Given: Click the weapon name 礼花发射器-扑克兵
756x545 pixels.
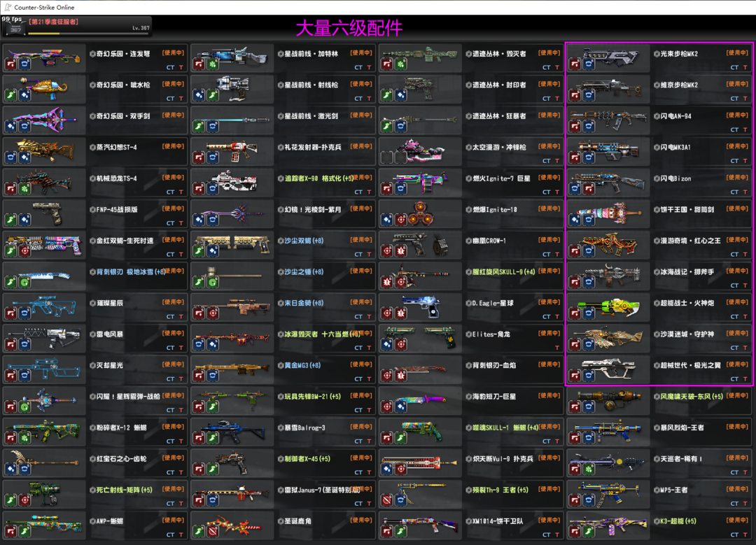Looking at the screenshot, I should pos(313,147).
